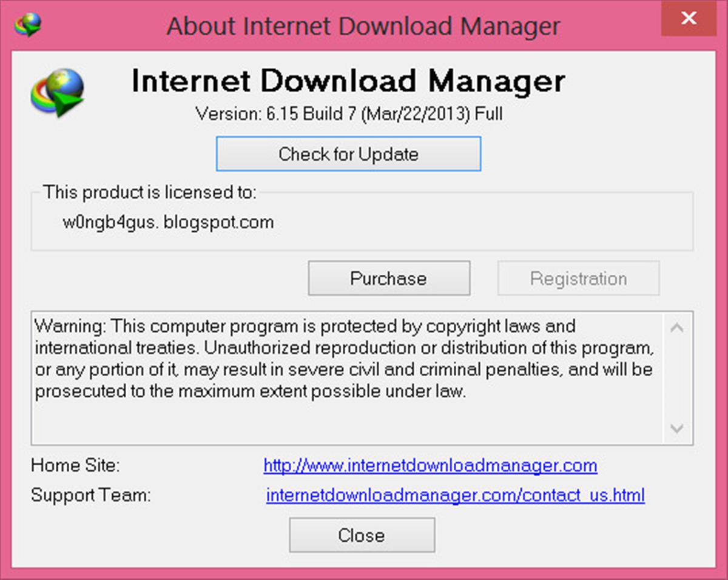This screenshot has width=728, height=580.
Task: Click the IDM icon in the title bar
Action: pos(28,25)
